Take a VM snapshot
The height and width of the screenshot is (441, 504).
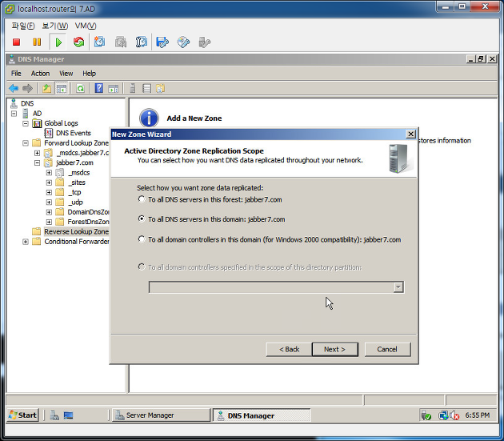tap(100, 42)
